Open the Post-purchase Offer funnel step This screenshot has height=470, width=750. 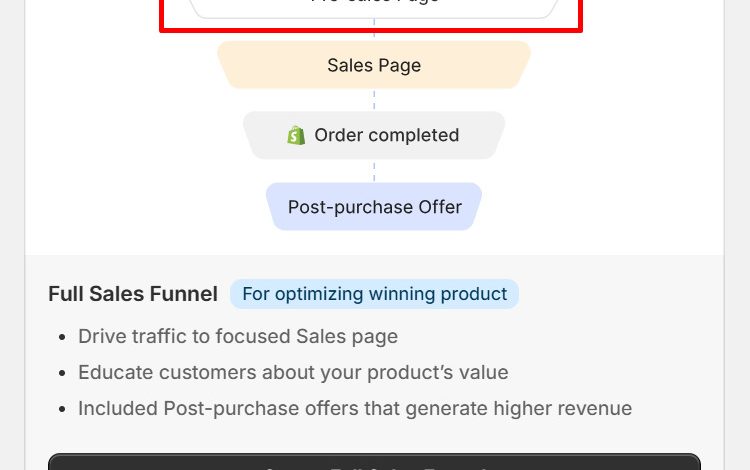pyautogui.click(x=374, y=207)
